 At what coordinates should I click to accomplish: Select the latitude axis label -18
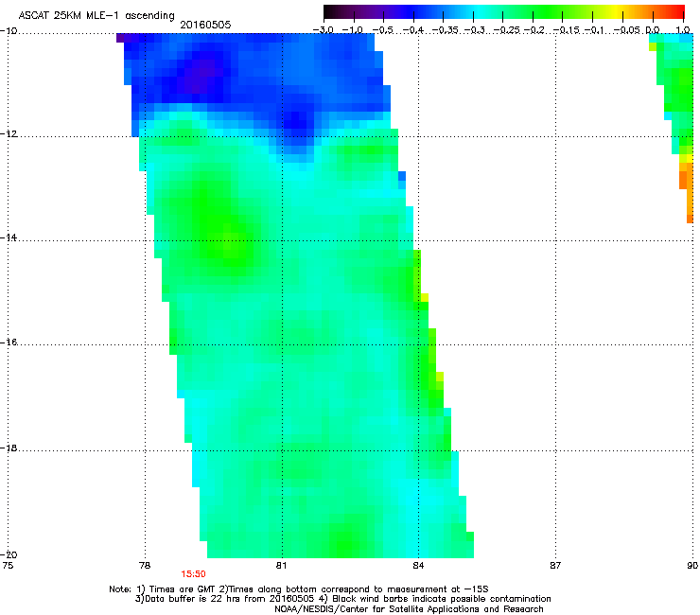pyautogui.click(x=9, y=448)
